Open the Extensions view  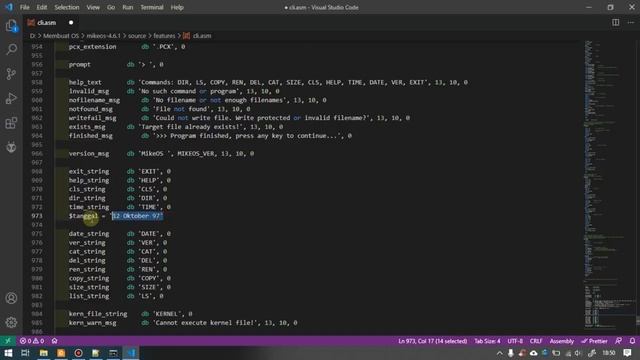(x=11, y=123)
